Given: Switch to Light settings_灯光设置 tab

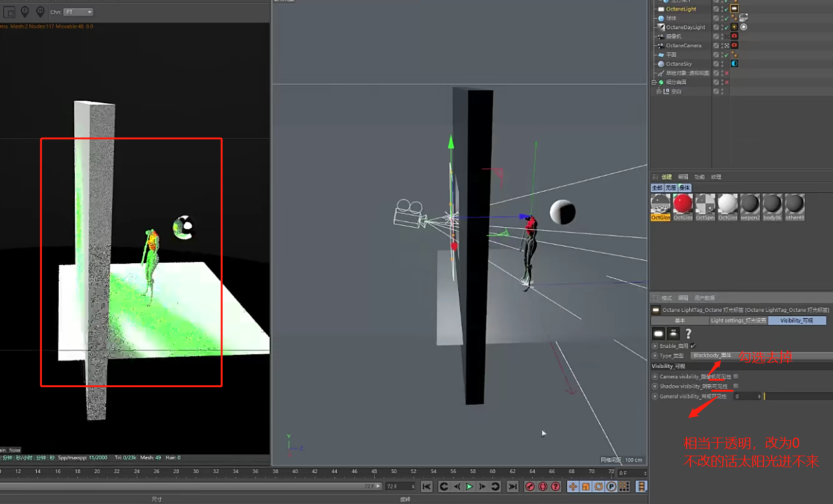Looking at the screenshot, I should 738,321.
